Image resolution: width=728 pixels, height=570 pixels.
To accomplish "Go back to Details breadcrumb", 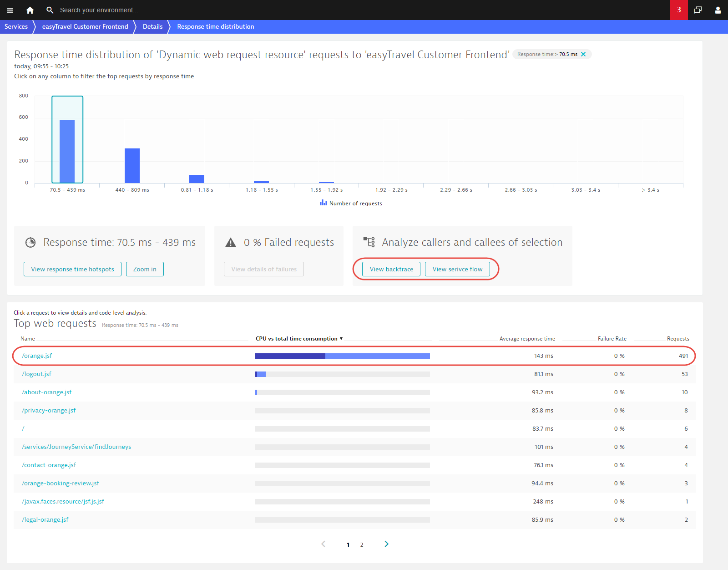I will click(x=152, y=26).
